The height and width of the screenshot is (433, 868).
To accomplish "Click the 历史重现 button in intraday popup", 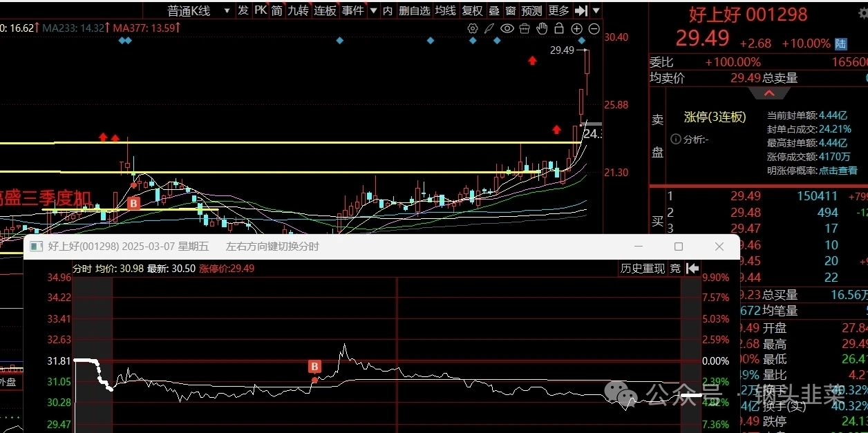I will (643, 269).
